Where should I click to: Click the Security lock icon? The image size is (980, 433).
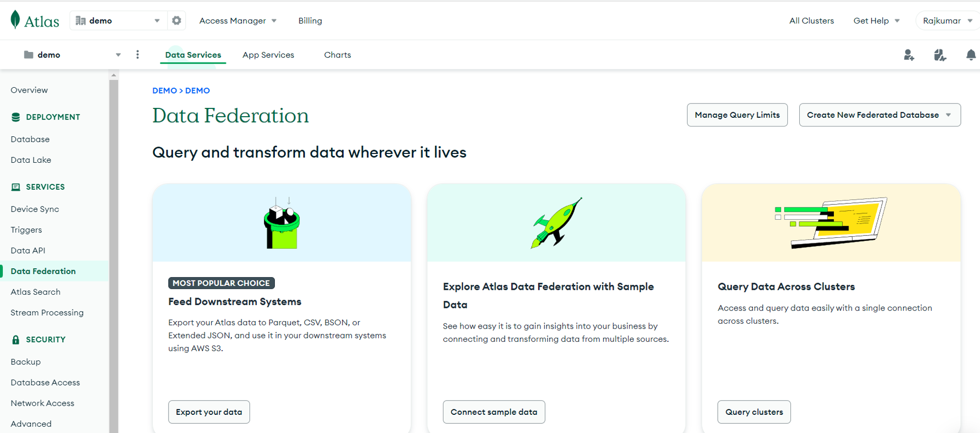click(16, 339)
